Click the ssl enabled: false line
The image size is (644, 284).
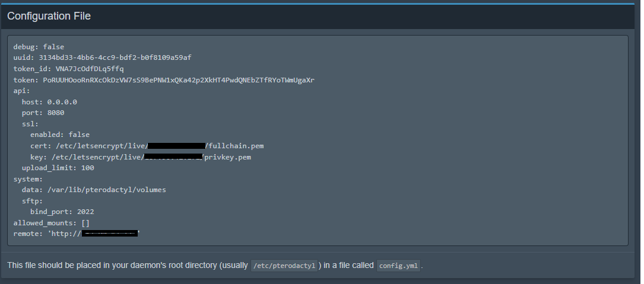[60, 135]
